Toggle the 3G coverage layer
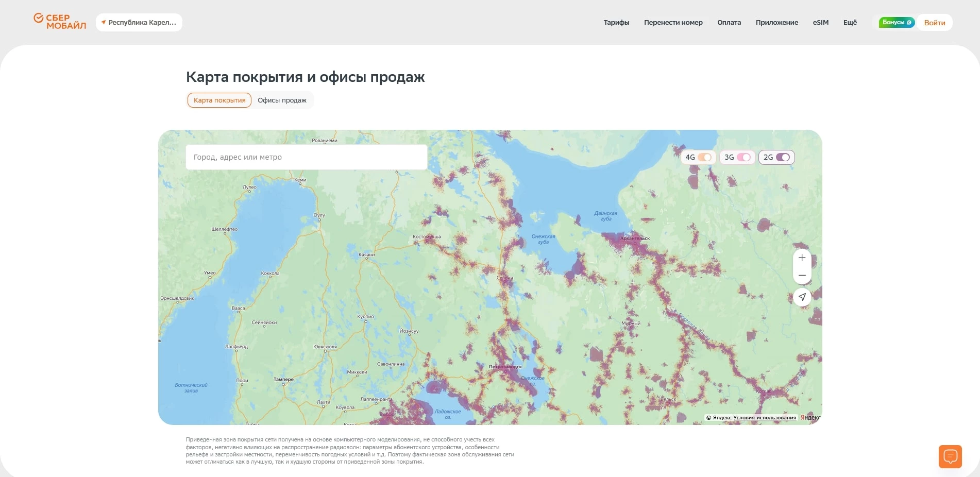Viewport: 980px width, 477px height. coord(743,158)
